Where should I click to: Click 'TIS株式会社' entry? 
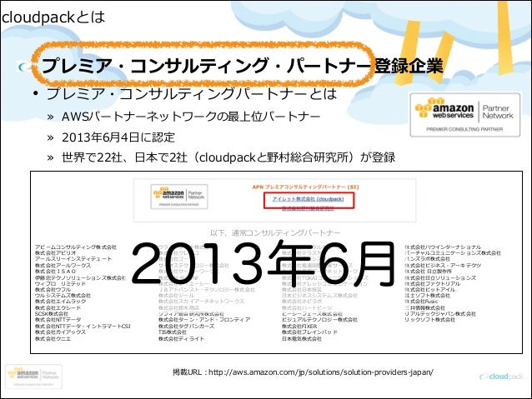coord(173,332)
